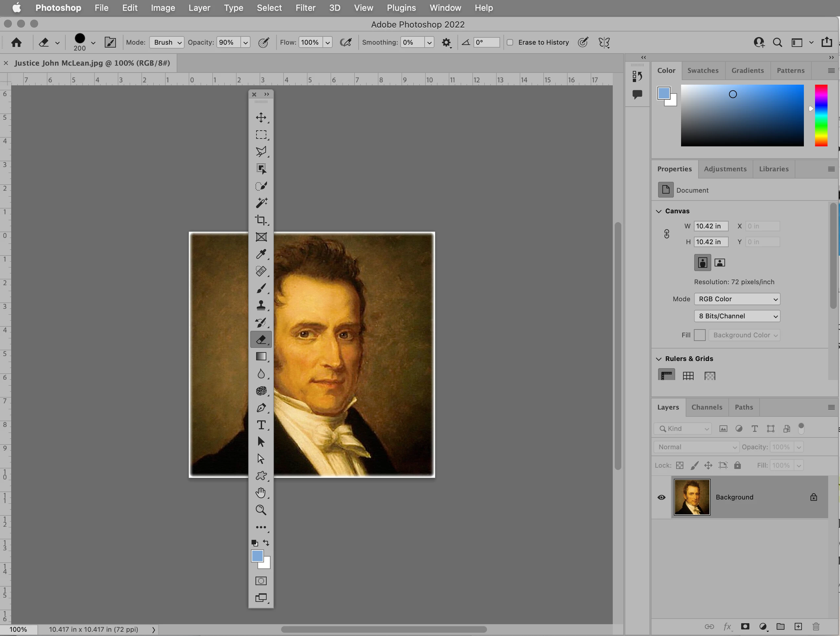Switch to the Channels tab
The image size is (840, 636).
707,407
